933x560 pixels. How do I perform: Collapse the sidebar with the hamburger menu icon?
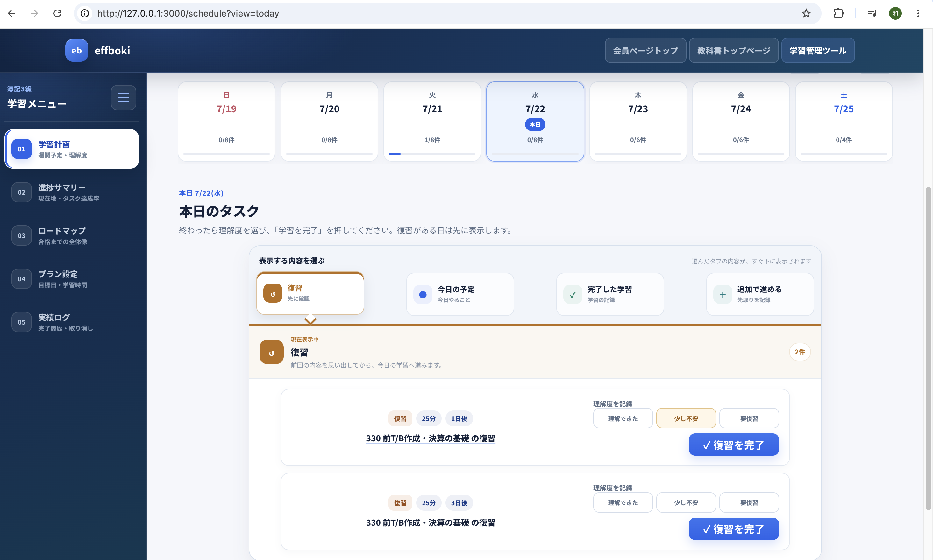point(124,98)
